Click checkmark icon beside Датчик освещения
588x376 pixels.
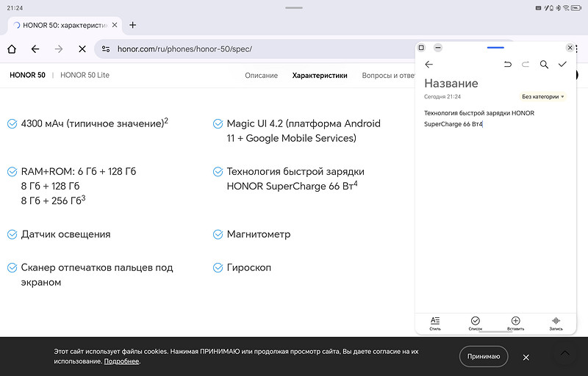click(12, 234)
